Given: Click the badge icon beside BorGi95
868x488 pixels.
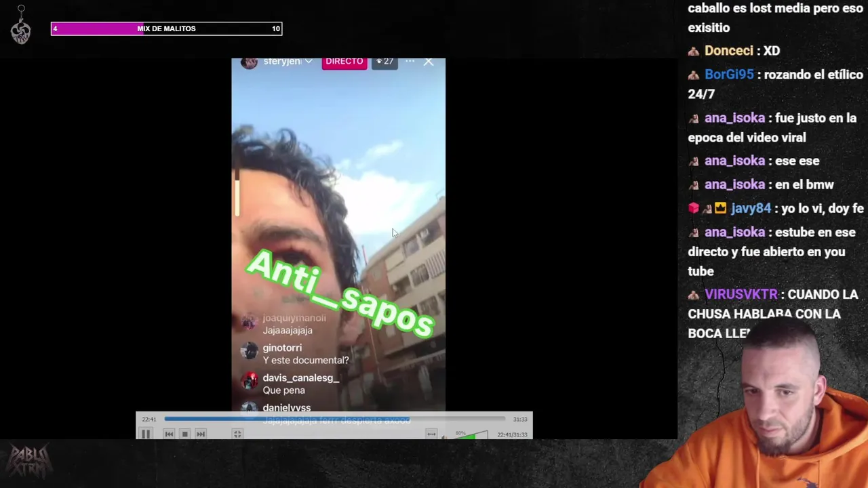Looking at the screenshot, I should 694,75.
